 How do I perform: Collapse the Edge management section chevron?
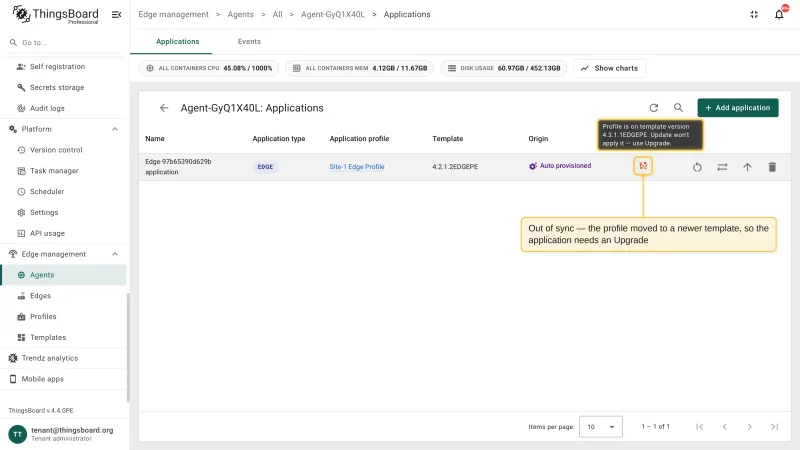click(115, 254)
